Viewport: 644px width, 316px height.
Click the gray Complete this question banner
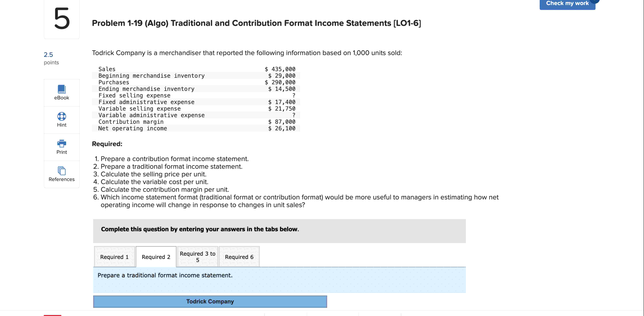point(279,231)
